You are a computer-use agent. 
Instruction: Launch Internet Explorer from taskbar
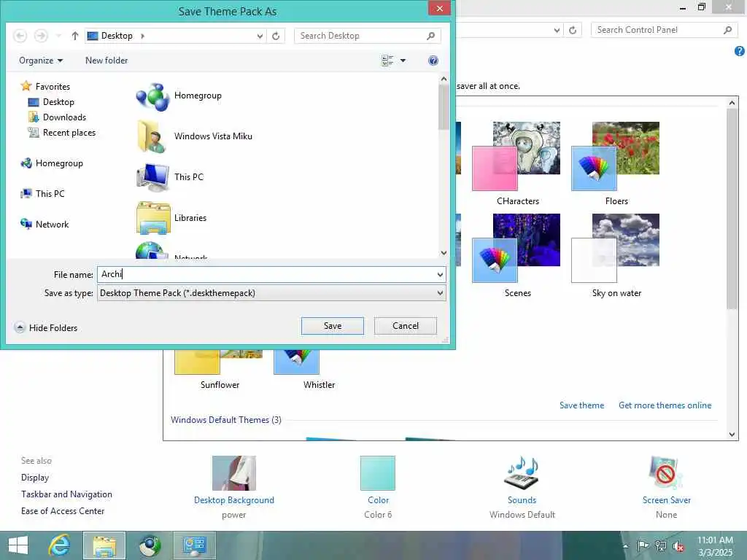point(60,545)
